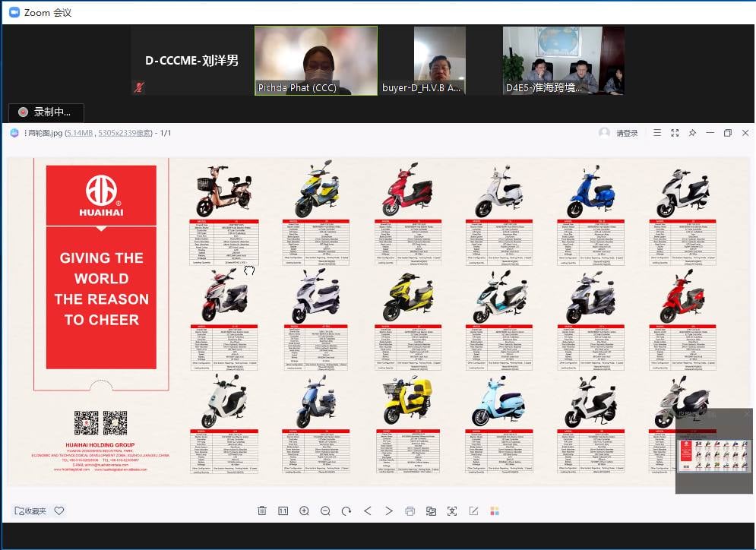Click the 5305x2339像素 resolution link
The width and height of the screenshot is (756, 550).
(125, 133)
